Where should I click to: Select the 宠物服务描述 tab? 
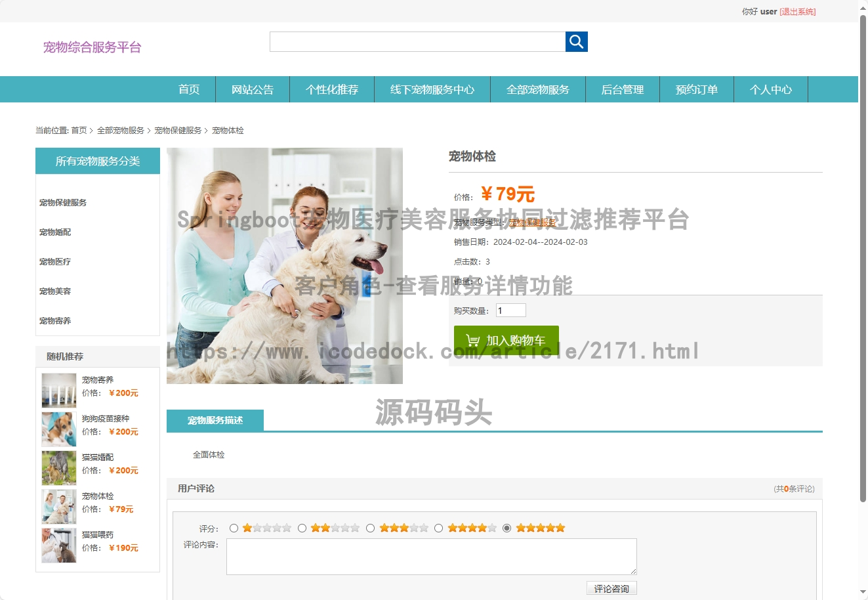tap(215, 421)
